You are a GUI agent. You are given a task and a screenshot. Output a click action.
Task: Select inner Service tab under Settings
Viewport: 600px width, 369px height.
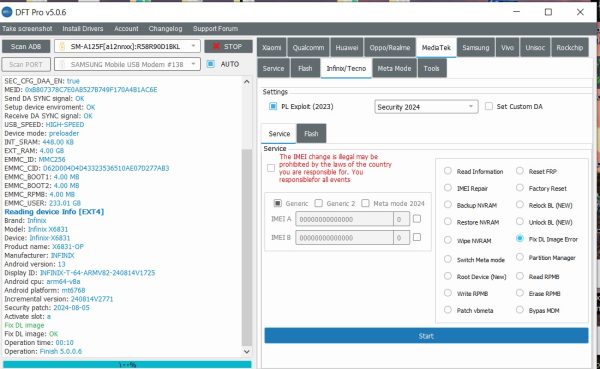(x=279, y=134)
